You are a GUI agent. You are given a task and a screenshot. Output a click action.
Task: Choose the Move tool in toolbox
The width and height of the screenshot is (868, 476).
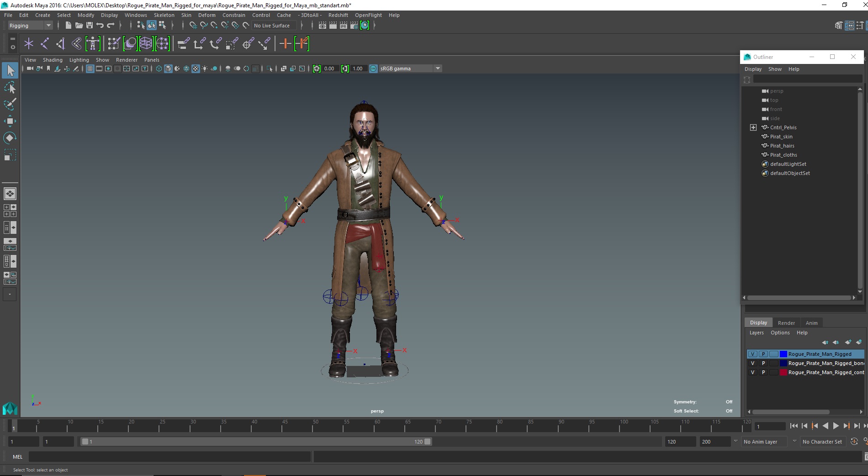click(10, 121)
